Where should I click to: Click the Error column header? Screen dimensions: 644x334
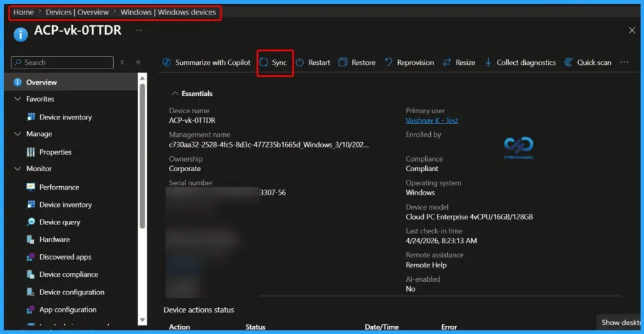click(449, 327)
